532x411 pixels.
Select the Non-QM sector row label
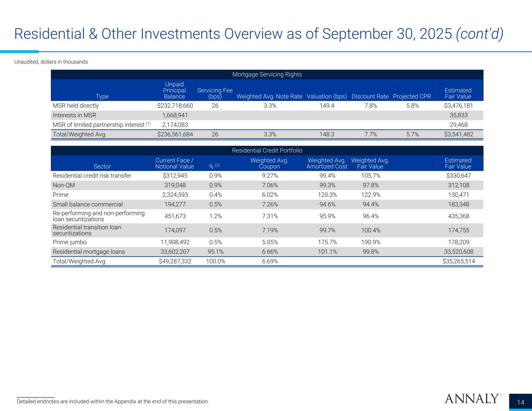point(64,185)
